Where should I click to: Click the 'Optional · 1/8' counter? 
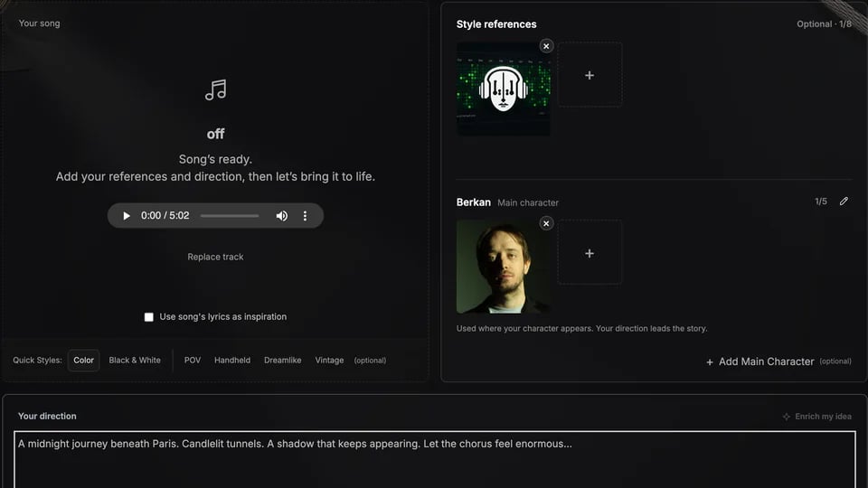coord(824,24)
